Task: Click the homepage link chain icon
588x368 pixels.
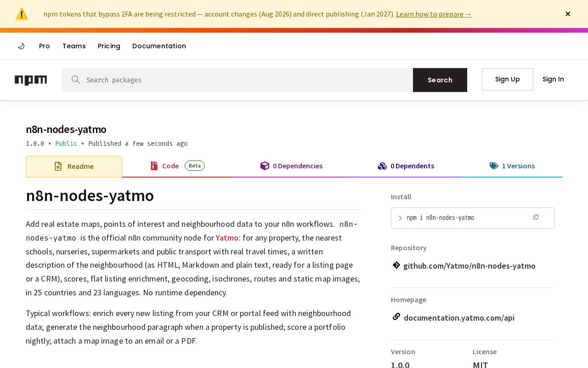Action: coord(396,317)
